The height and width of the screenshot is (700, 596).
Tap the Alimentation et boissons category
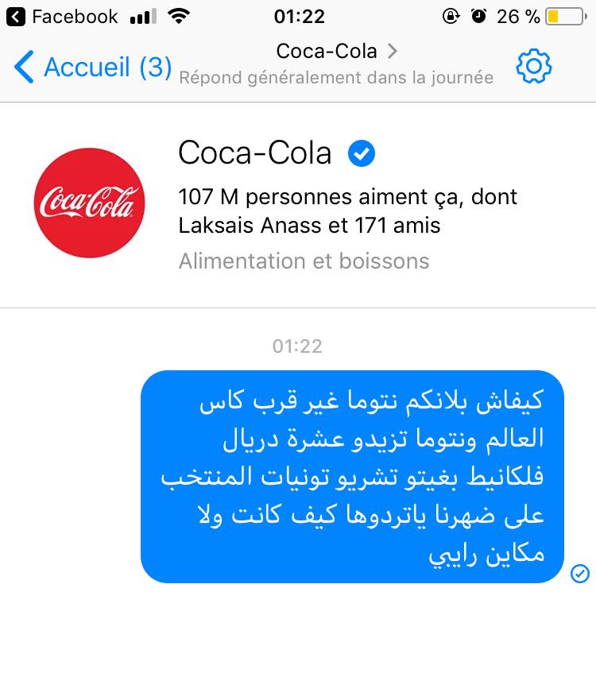304,261
